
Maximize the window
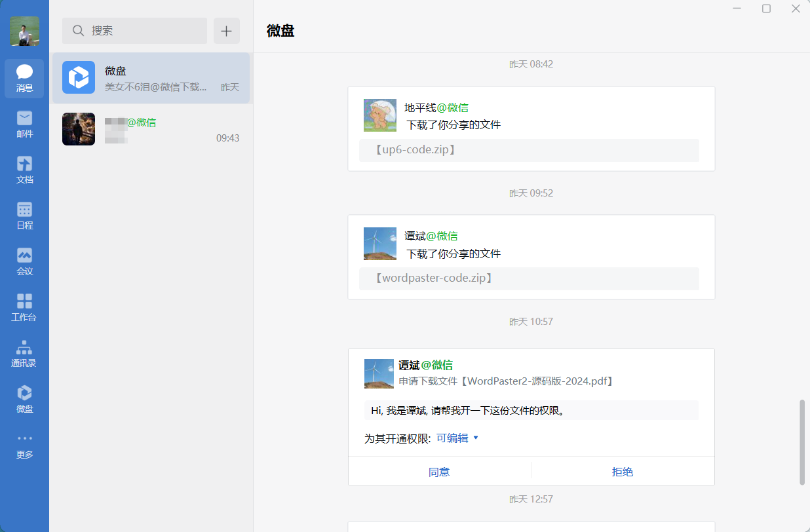coord(766,9)
